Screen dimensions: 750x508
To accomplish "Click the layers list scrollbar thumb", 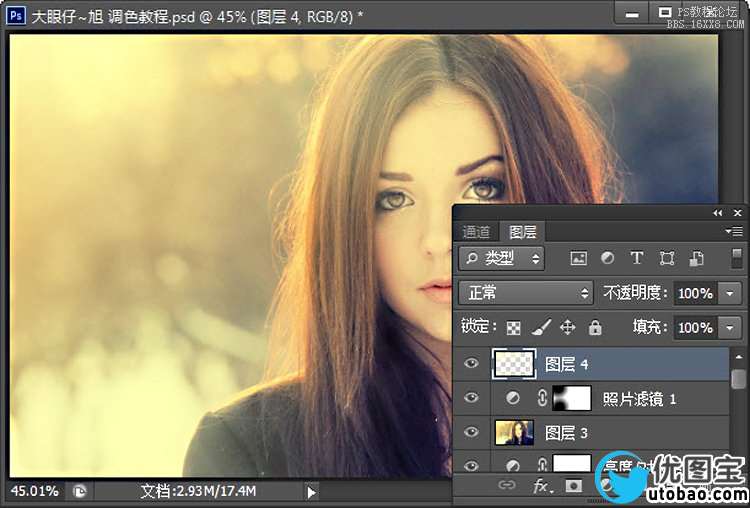I will [x=739, y=377].
